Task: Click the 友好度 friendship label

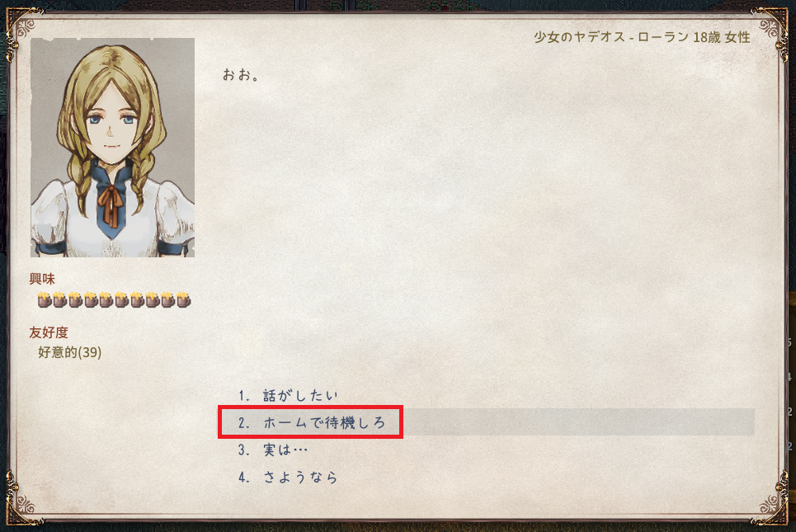Action: point(49,332)
